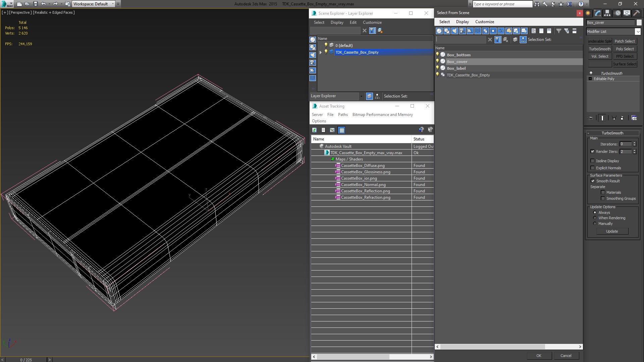Viewport: 644px width, 362px height.
Task: Toggle TurboSmooth modifier lightbulb off
Action: pyautogui.click(x=591, y=73)
